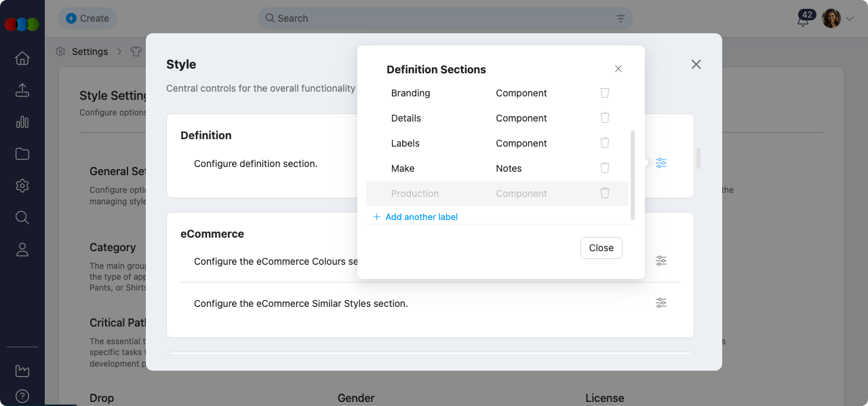868x406 pixels.
Task: Click the Close button in Definition Sections
Action: [601, 247]
